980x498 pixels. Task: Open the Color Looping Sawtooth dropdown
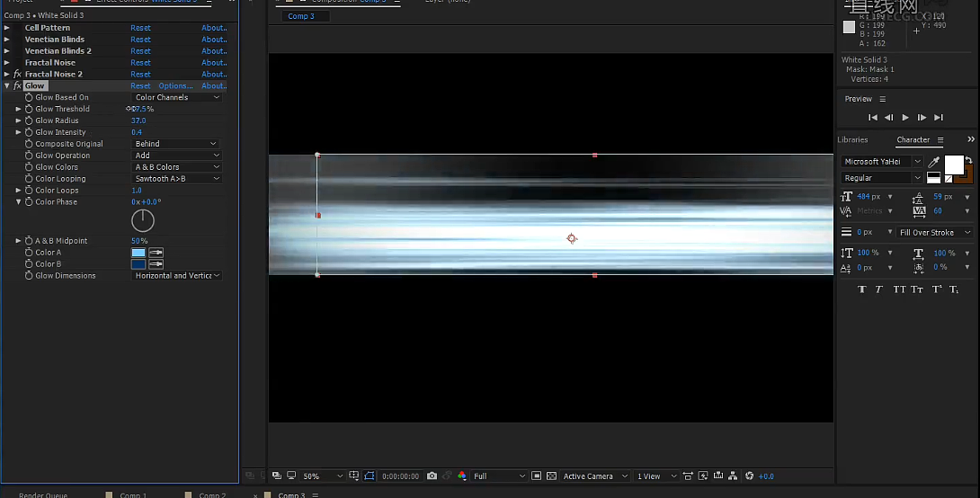click(177, 179)
